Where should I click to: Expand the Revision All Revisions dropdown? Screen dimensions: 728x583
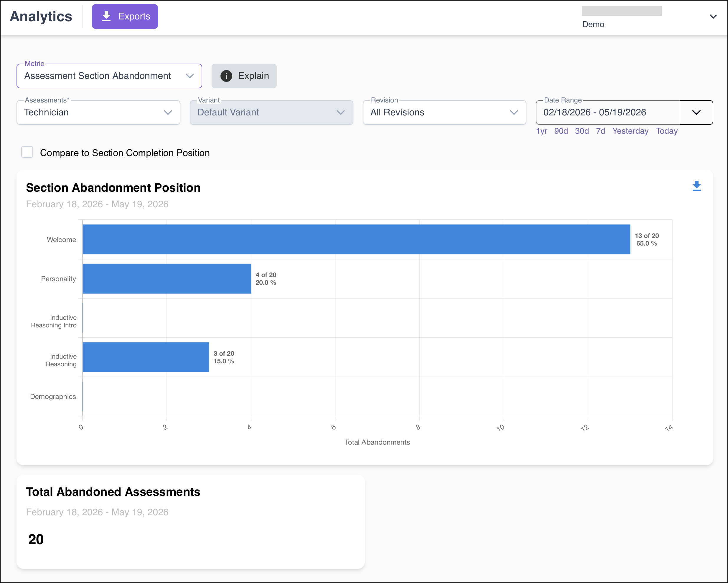point(444,112)
